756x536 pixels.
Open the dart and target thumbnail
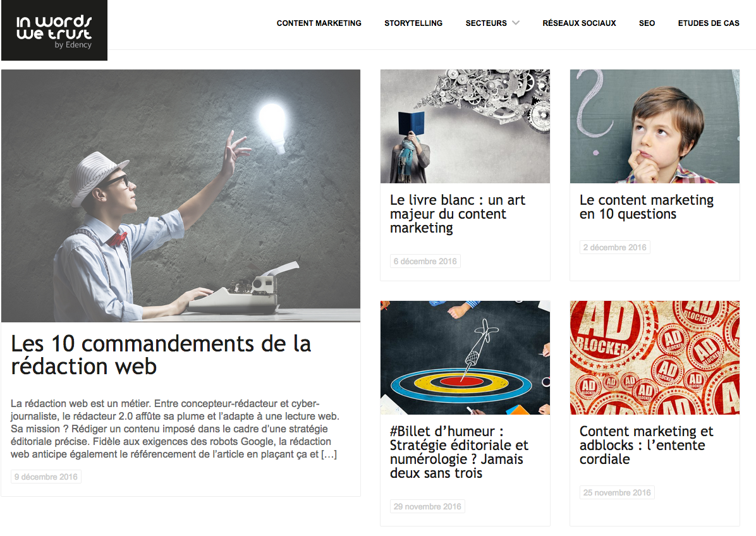pos(465,358)
